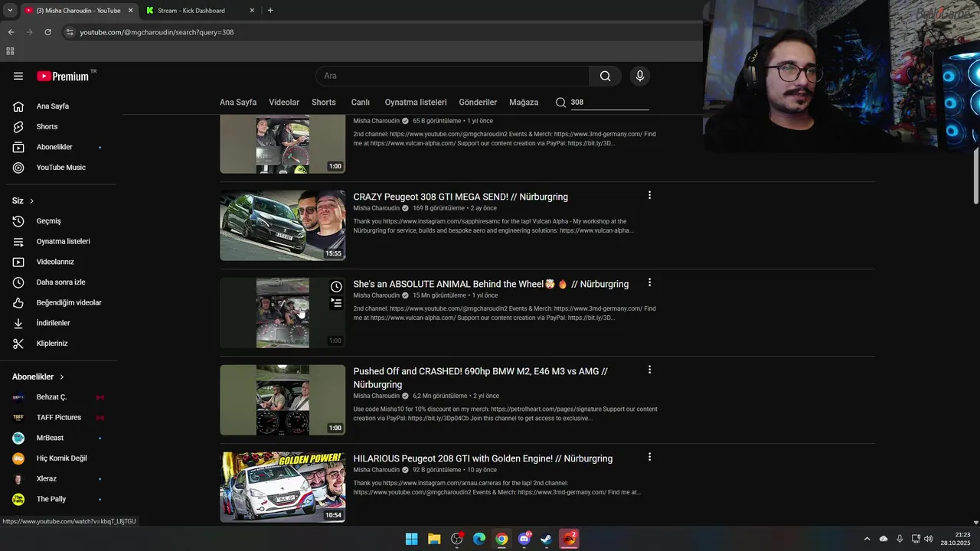Switch to Mağaza channel tab

(524, 102)
